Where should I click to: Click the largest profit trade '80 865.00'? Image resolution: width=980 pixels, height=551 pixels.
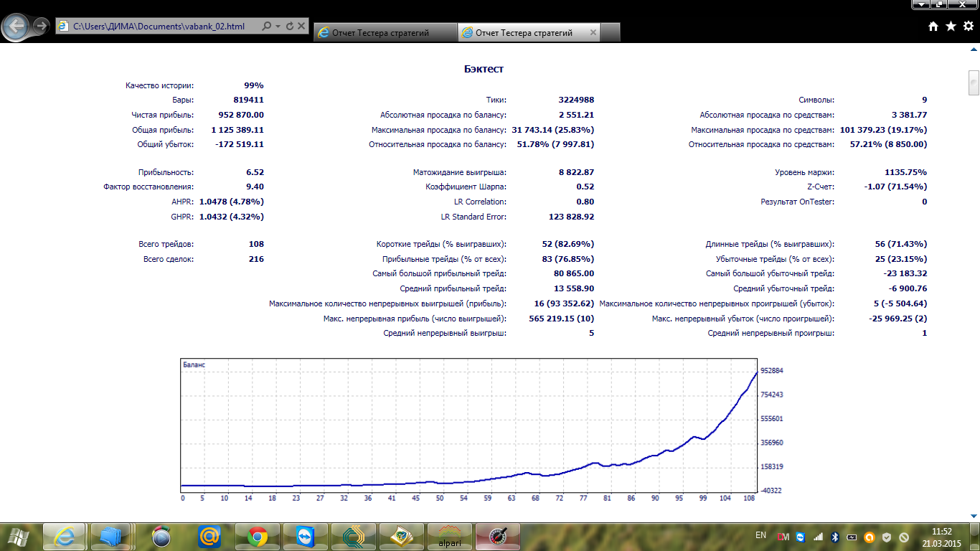[574, 273]
